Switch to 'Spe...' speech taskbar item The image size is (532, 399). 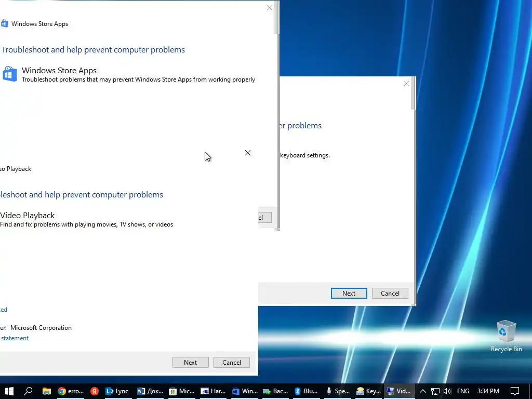click(338, 391)
